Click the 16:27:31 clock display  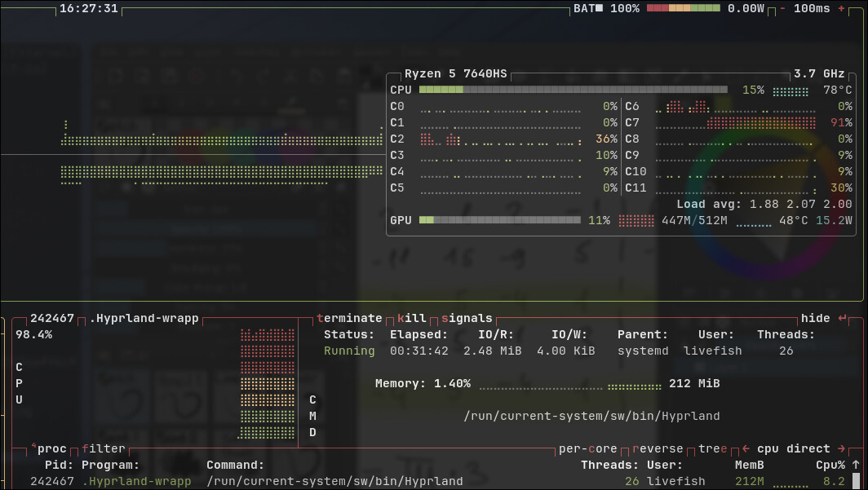89,9
